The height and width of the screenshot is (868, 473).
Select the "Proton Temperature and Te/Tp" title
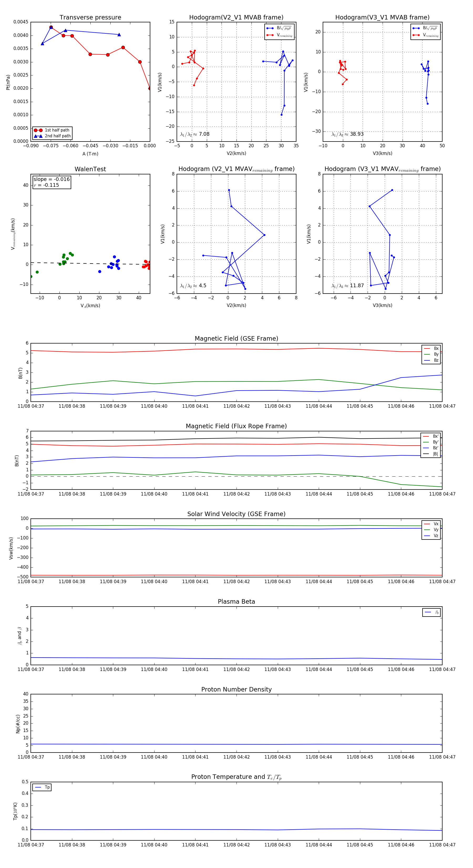point(236,777)
